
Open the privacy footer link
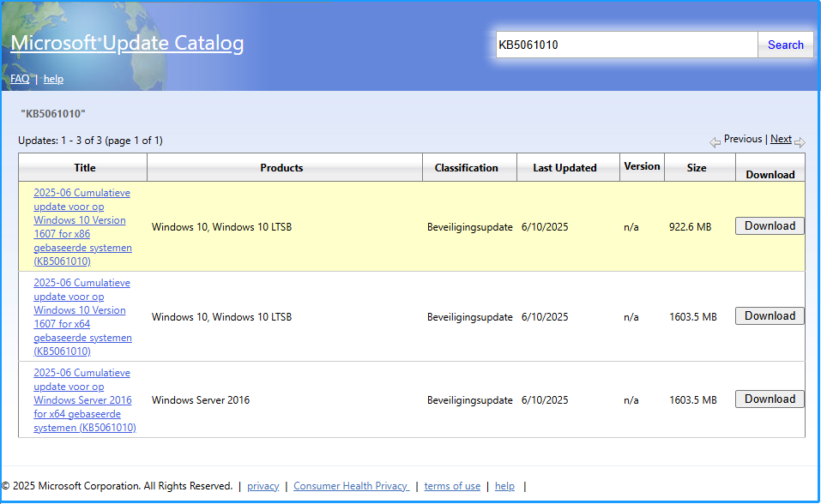(263, 486)
